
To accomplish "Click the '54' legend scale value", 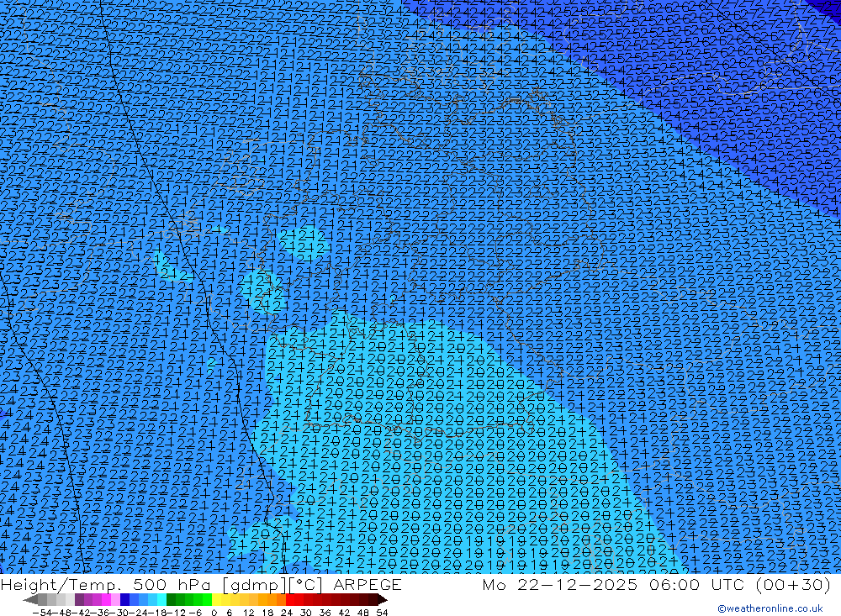I will click(x=382, y=613).
